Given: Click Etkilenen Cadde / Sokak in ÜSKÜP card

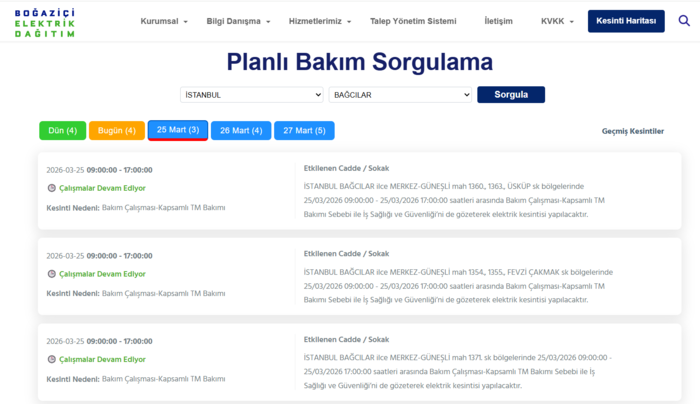Looking at the screenshot, I should [x=346, y=168].
